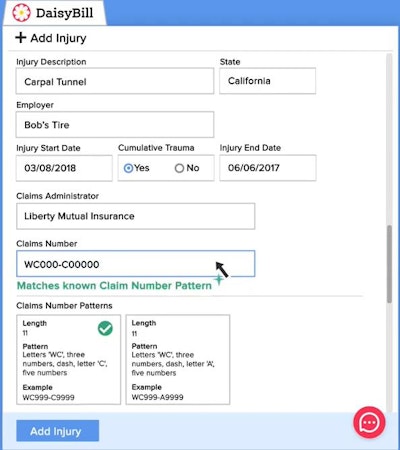This screenshot has height=450, width=400.
Task: Click the plus icon beside Add Injury
Action: tap(21, 38)
